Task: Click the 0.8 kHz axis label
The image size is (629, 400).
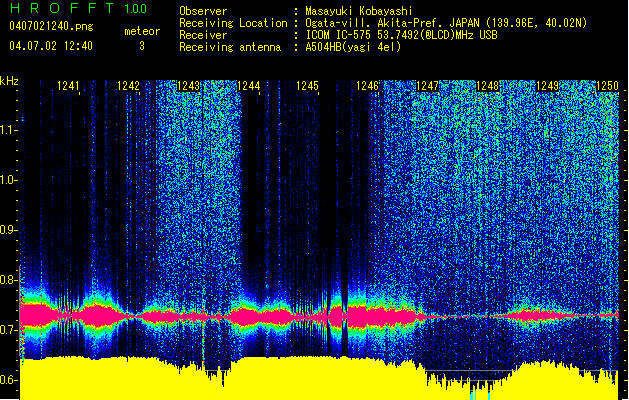Action: pos(9,280)
